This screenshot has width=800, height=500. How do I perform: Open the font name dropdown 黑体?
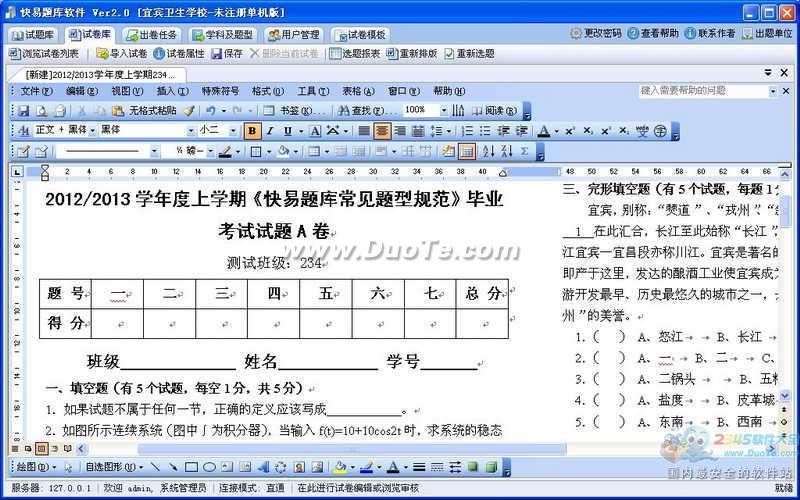[x=191, y=131]
